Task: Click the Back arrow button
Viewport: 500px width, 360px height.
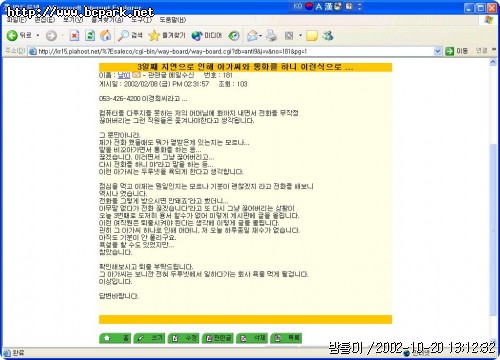Action: click(12, 35)
